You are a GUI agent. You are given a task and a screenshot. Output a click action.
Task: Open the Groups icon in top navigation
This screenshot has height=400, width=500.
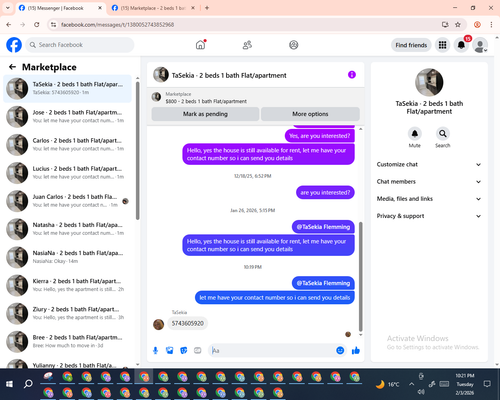(x=294, y=45)
